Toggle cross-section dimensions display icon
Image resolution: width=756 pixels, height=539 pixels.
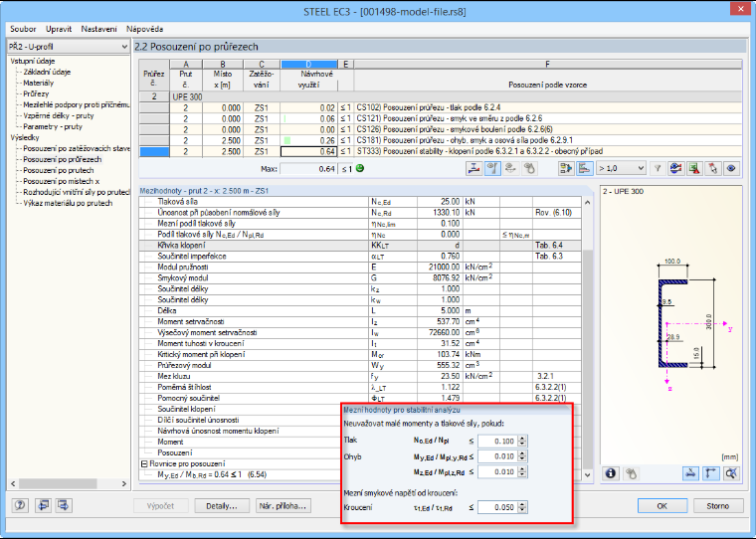click(690, 473)
